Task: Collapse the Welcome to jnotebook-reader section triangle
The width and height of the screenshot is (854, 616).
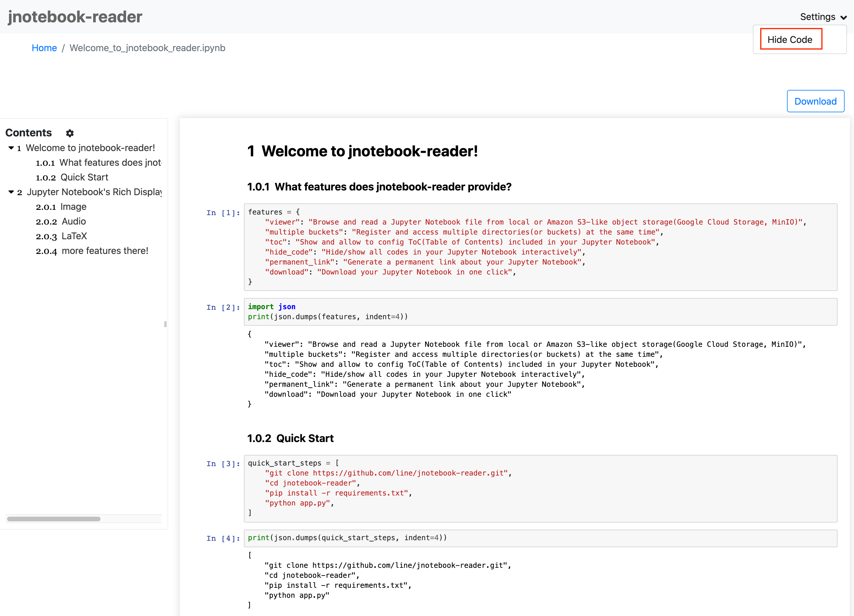Action: [x=11, y=148]
